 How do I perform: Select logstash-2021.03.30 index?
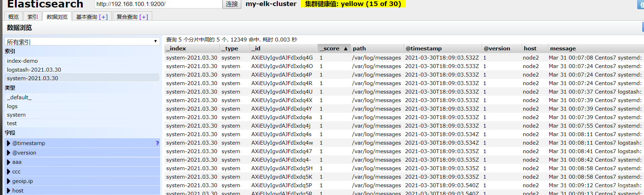coord(82,69)
